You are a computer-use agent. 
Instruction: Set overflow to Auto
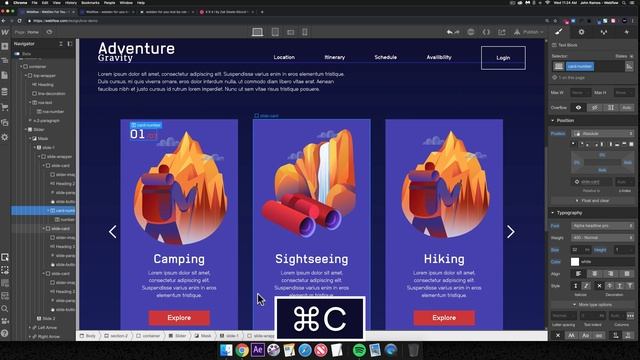627,108
